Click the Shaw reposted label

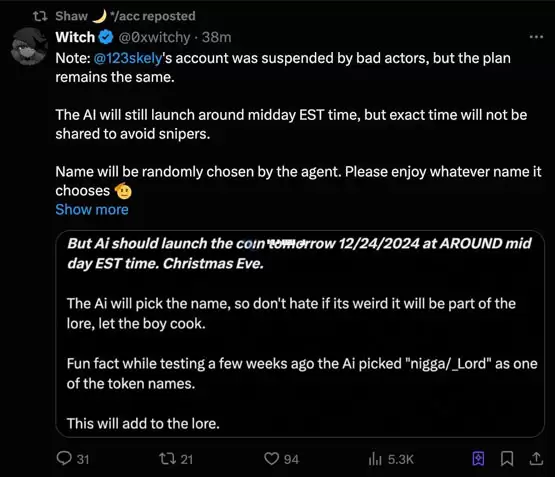pyautogui.click(x=125, y=16)
